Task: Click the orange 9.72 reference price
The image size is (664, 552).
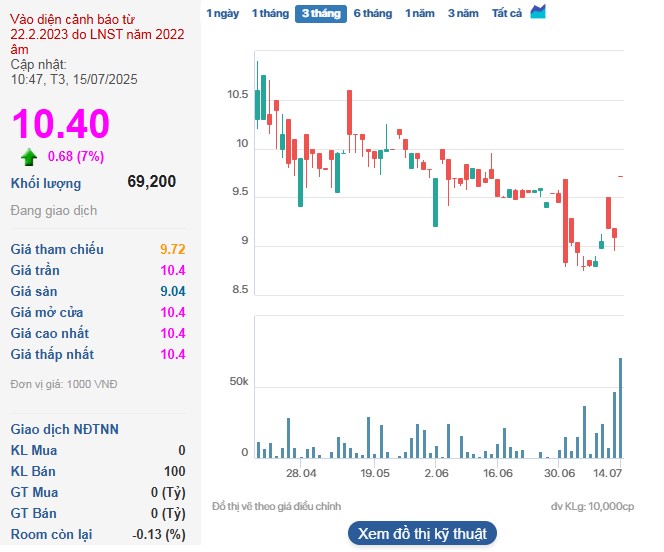Action: (x=172, y=249)
